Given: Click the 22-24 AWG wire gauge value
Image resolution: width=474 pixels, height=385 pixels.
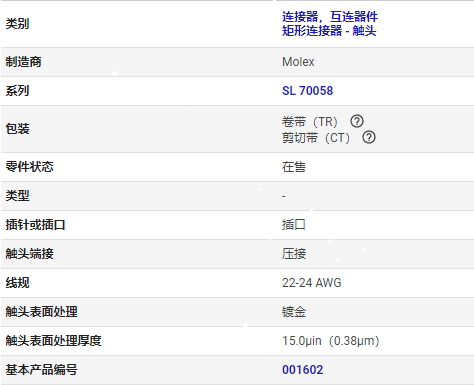Looking at the screenshot, I should (312, 283).
